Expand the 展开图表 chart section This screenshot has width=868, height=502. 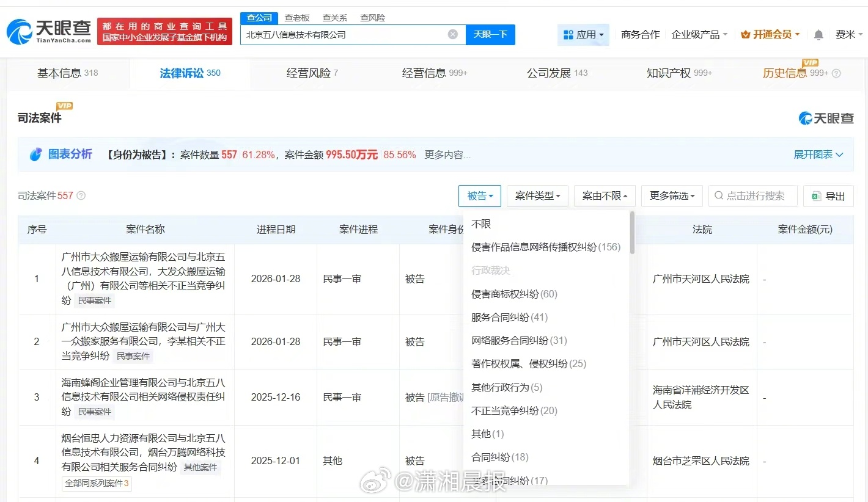click(818, 155)
